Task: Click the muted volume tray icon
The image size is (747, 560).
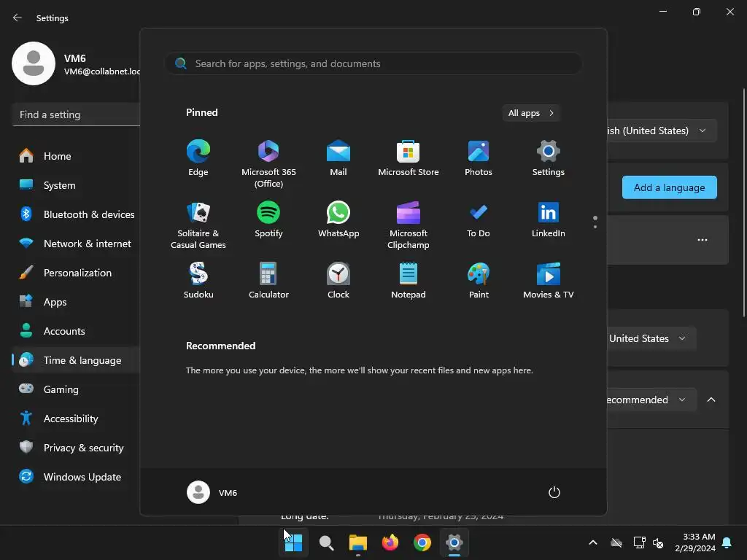Action: click(659, 542)
